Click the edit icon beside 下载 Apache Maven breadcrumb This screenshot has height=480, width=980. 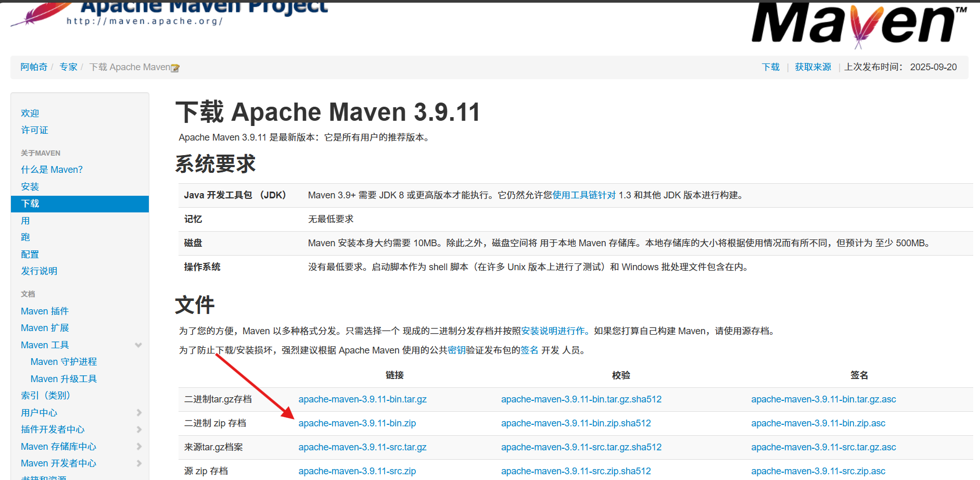175,68
